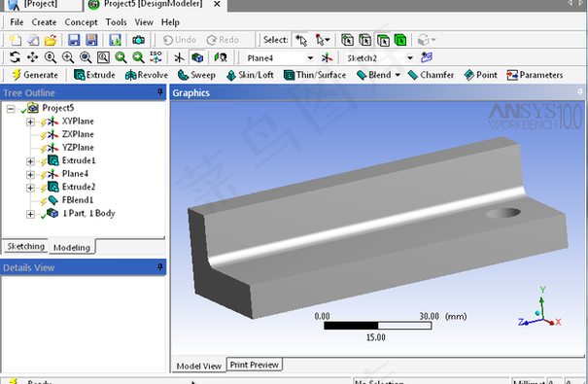Pin the Details View panel
Screen dimensions: 588x384
point(160,266)
